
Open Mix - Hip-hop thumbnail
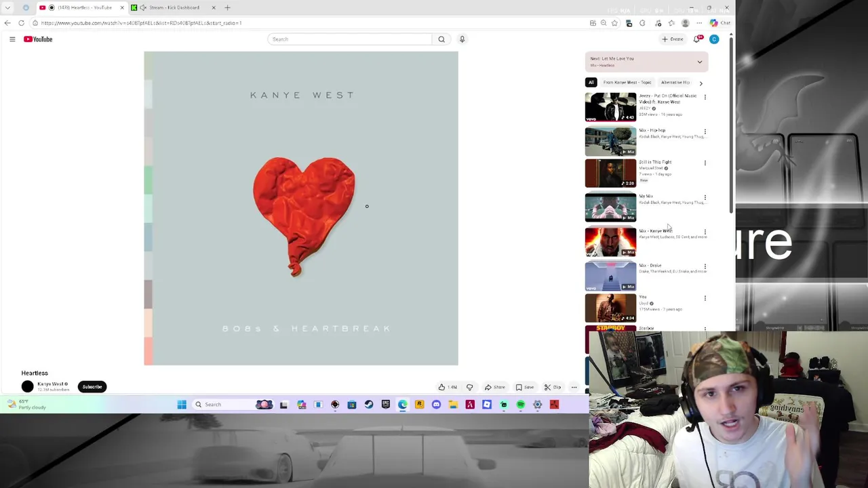[x=610, y=141]
